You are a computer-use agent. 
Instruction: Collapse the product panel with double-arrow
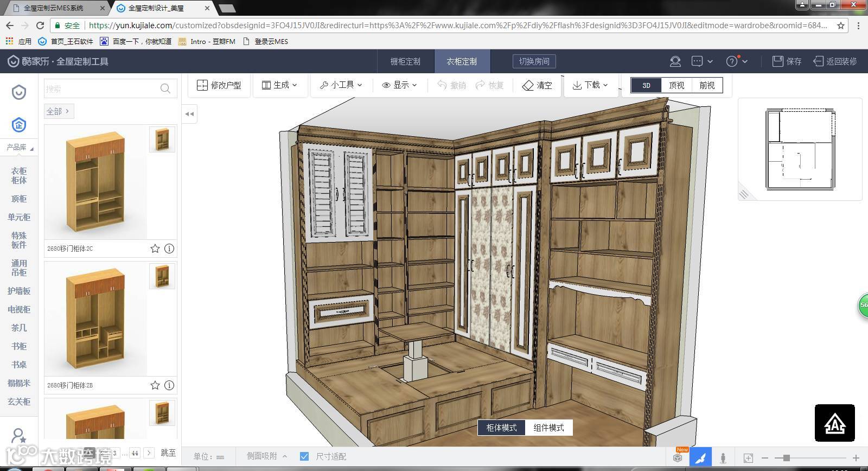pos(189,114)
